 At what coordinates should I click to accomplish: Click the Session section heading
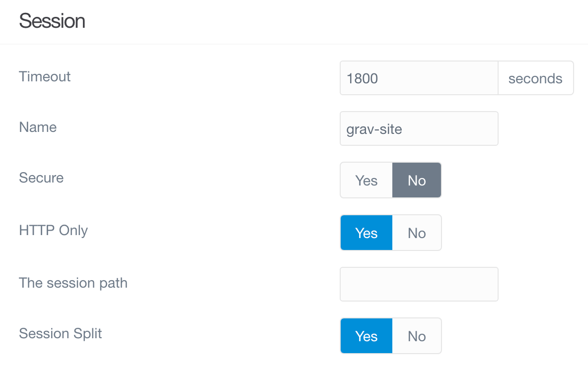click(x=52, y=21)
